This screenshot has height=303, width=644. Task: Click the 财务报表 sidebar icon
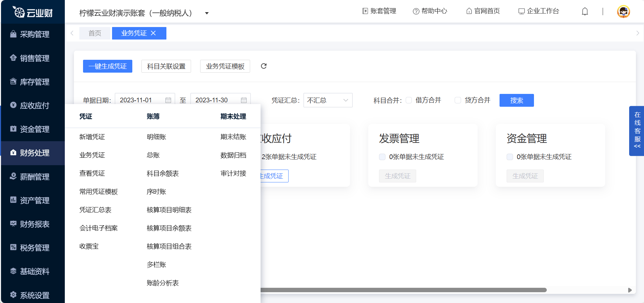click(13, 224)
